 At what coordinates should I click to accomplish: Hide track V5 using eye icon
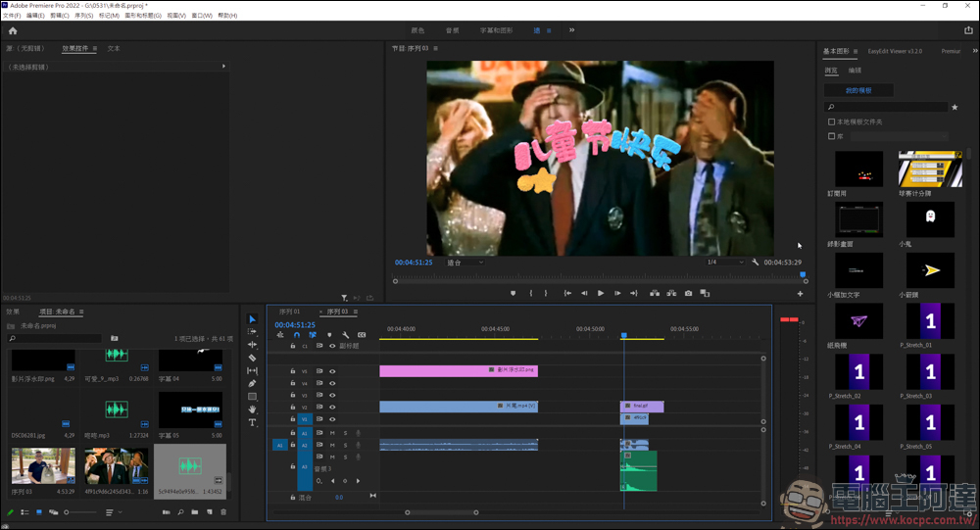tap(332, 371)
